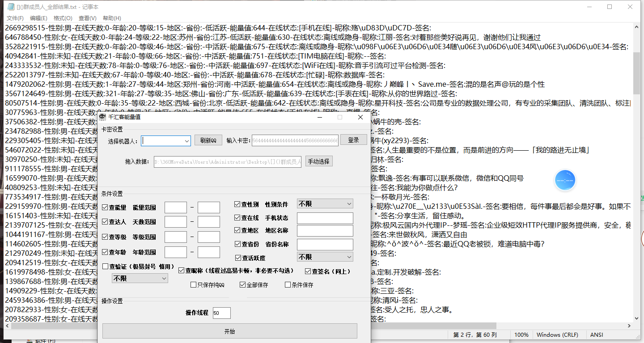Toggle the 查签名 checkbox
Viewport: 644px width, 343px height.
coord(308,271)
